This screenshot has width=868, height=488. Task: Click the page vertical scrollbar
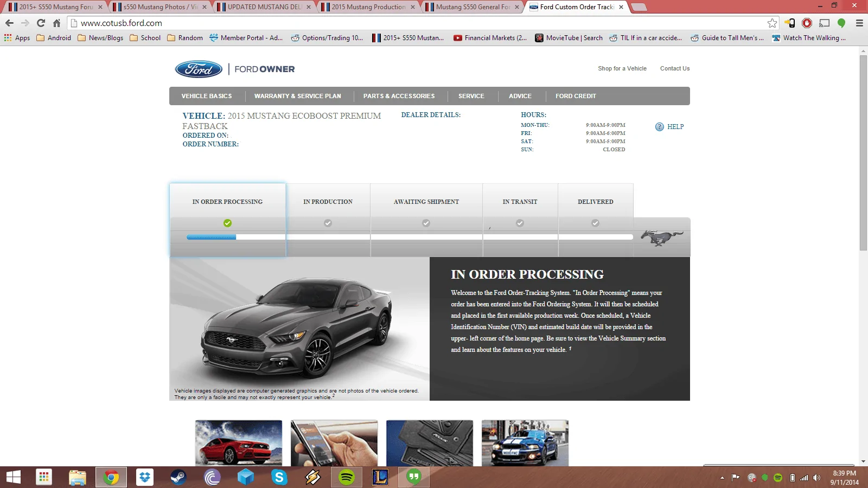[x=863, y=152]
